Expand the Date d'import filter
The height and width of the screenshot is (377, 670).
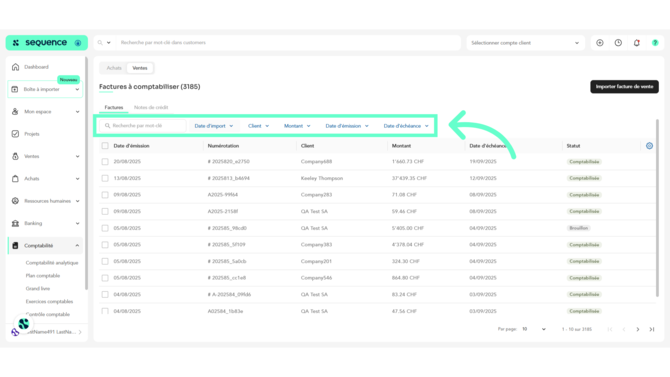coord(214,126)
